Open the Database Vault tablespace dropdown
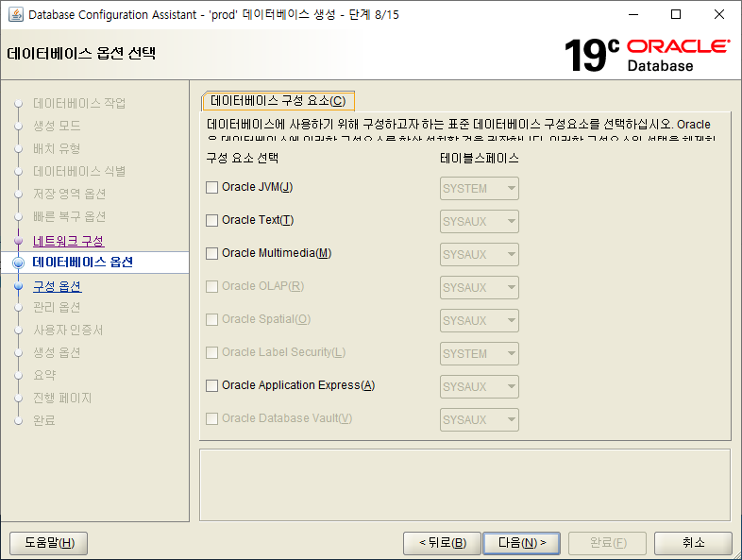The image size is (742, 560). click(480, 420)
